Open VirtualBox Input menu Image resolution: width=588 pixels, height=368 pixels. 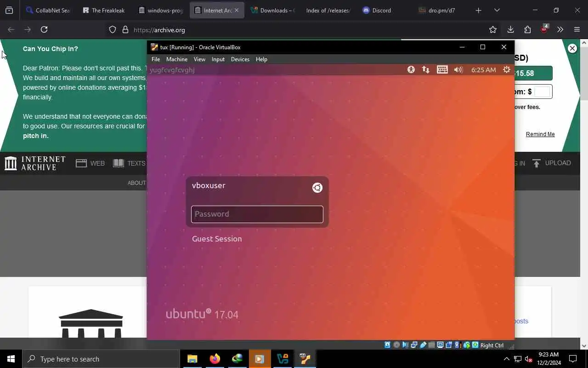pyautogui.click(x=218, y=59)
